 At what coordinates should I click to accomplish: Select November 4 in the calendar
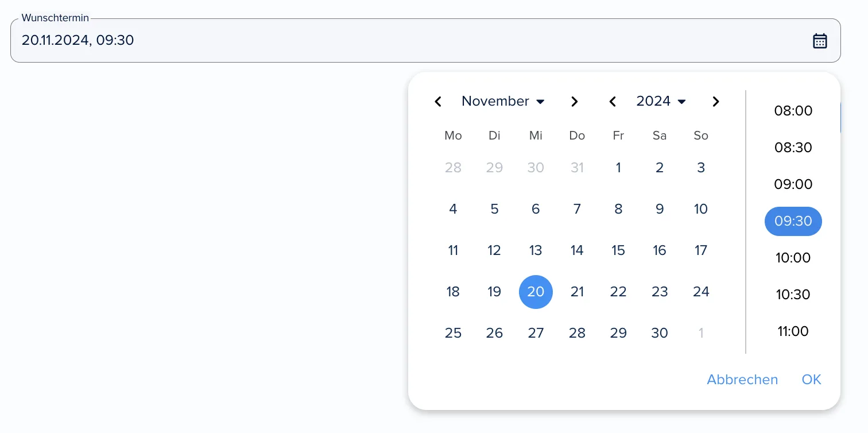point(453,209)
